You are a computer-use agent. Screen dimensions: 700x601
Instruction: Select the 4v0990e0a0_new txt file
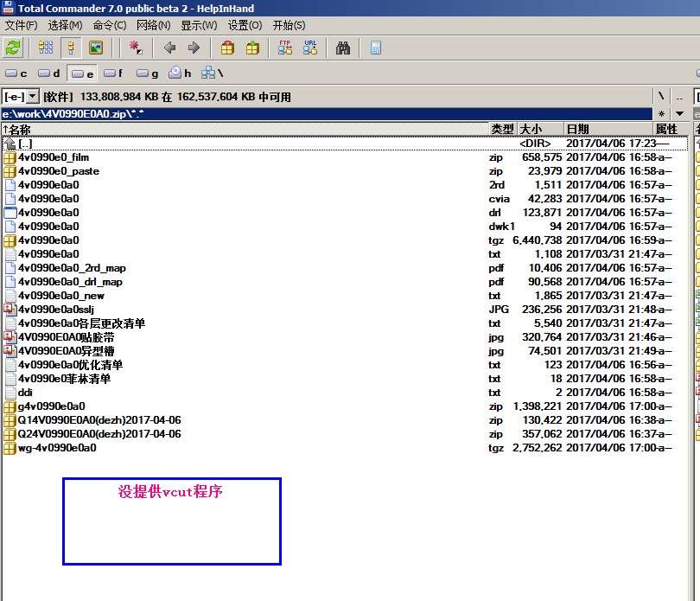coord(345,296)
